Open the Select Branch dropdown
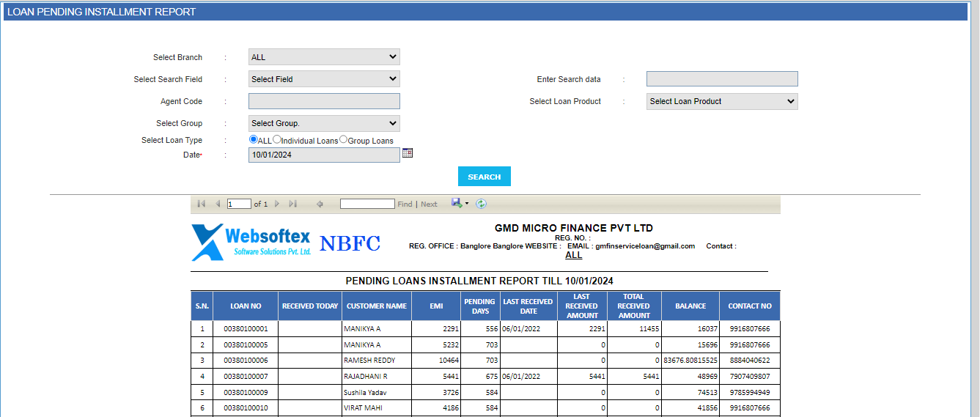 tap(324, 57)
